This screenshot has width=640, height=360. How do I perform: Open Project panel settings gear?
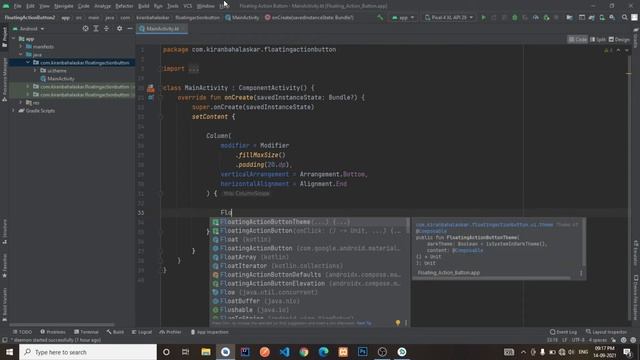coord(119,29)
